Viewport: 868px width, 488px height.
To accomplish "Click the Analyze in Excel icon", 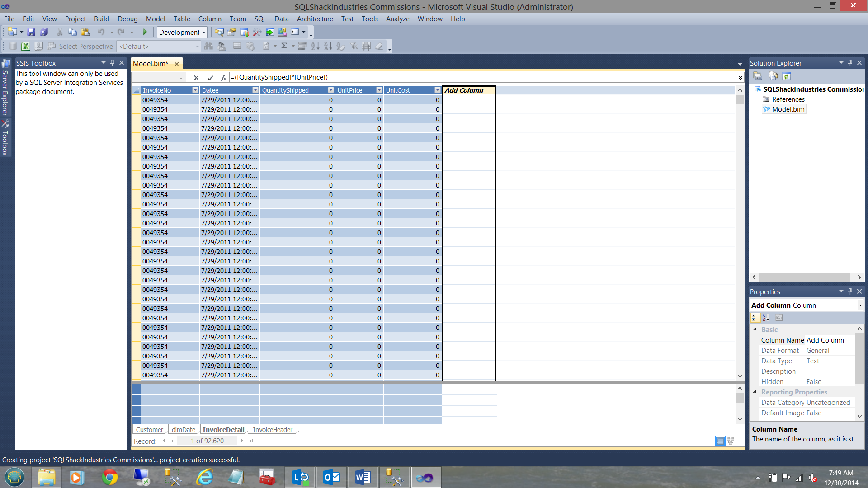I will coord(26,46).
